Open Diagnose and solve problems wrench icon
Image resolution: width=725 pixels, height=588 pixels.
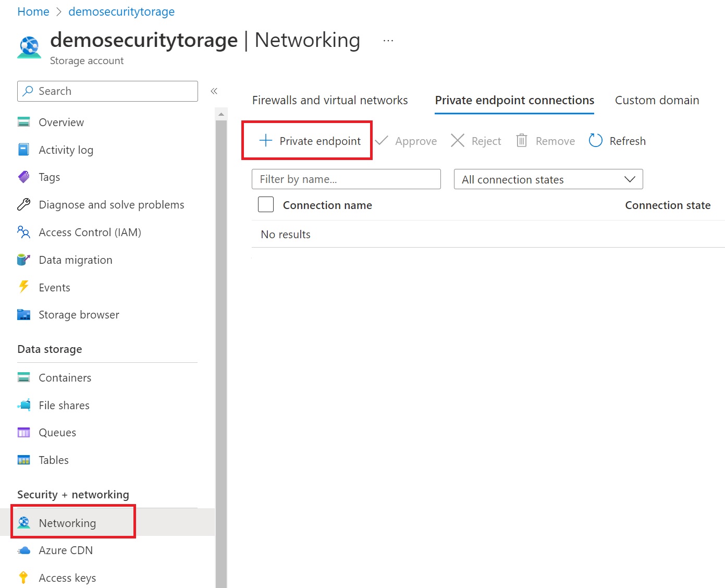click(x=24, y=205)
